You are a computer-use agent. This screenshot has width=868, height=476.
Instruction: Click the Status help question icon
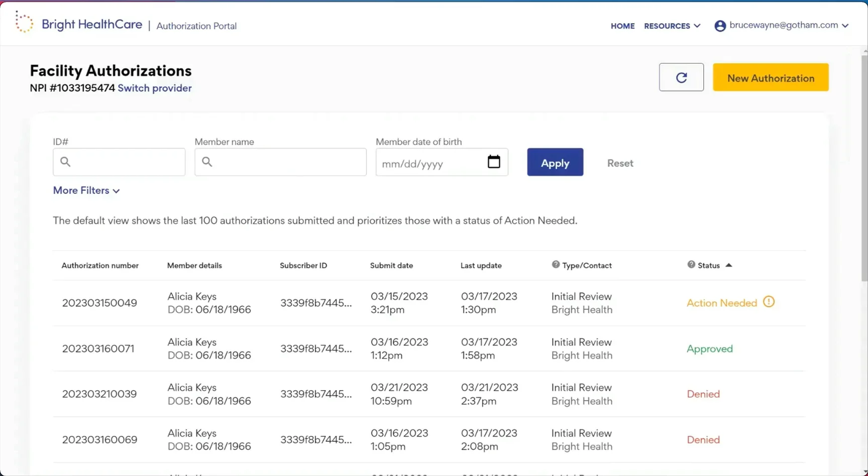(x=691, y=265)
